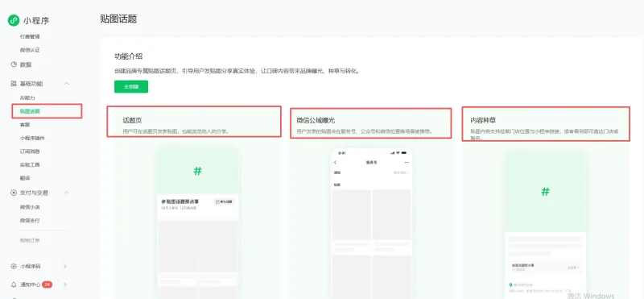Click the 小程序 title text
This screenshot has width=644, height=299.
point(36,21)
